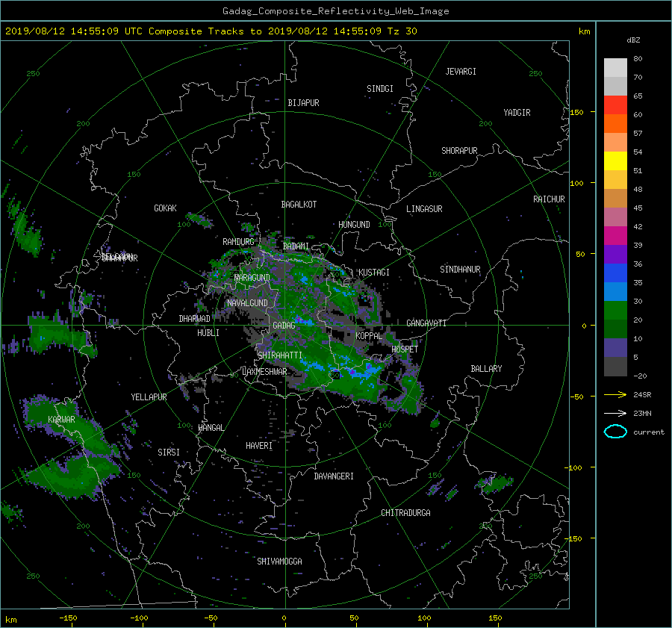Click the SHIRAHATTI town label

[280, 355]
